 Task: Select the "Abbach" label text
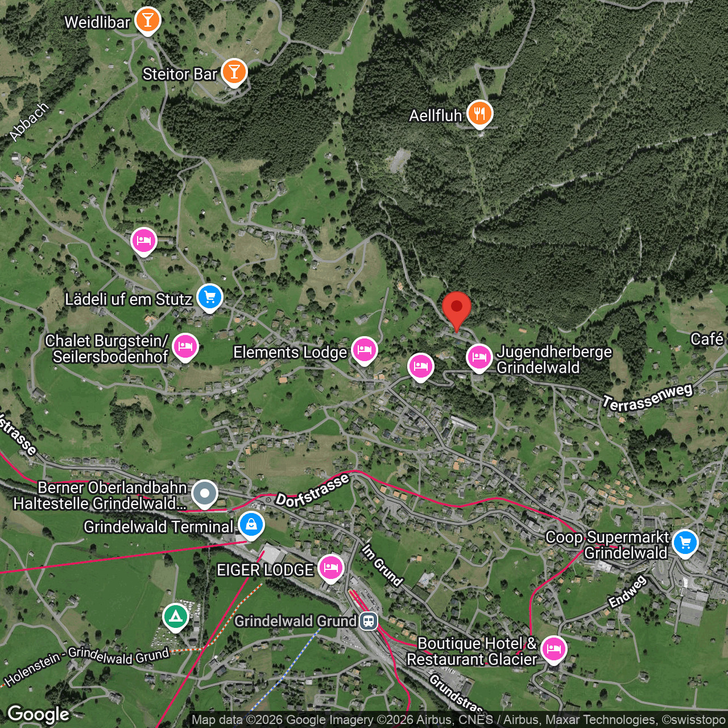(x=29, y=122)
